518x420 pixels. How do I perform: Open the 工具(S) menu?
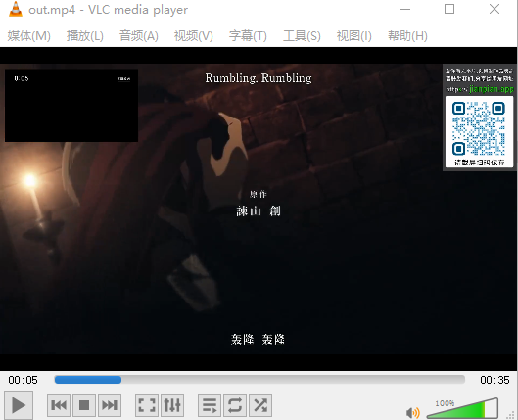pyautogui.click(x=302, y=35)
